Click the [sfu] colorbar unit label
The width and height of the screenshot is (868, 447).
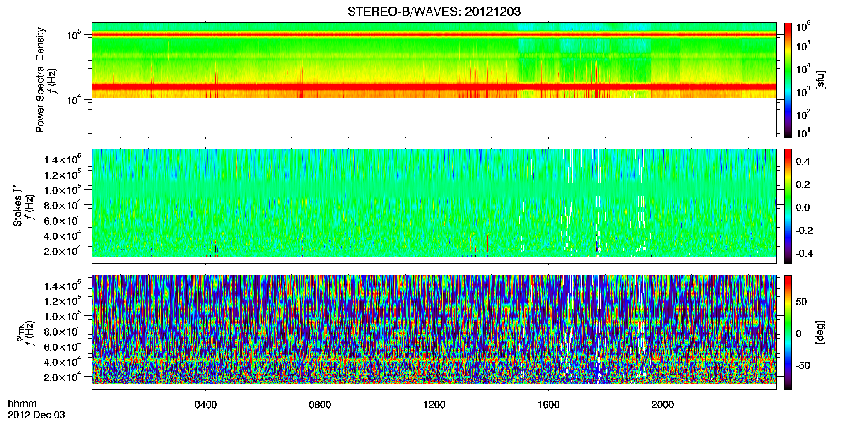click(820, 80)
